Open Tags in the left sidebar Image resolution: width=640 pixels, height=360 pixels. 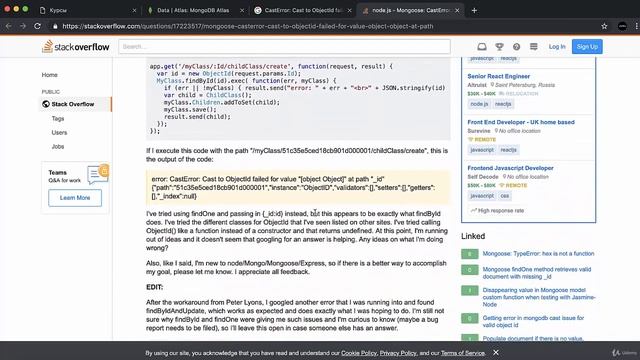click(58, 118)
